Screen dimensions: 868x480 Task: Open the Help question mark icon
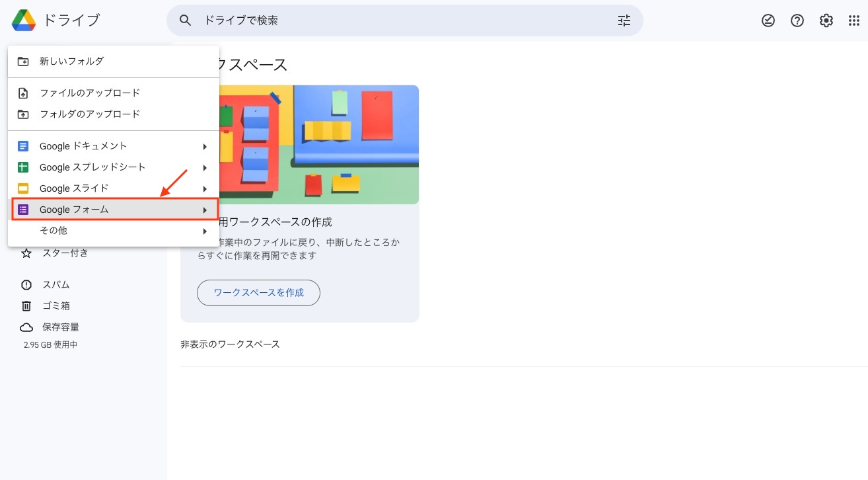(797, 20)
